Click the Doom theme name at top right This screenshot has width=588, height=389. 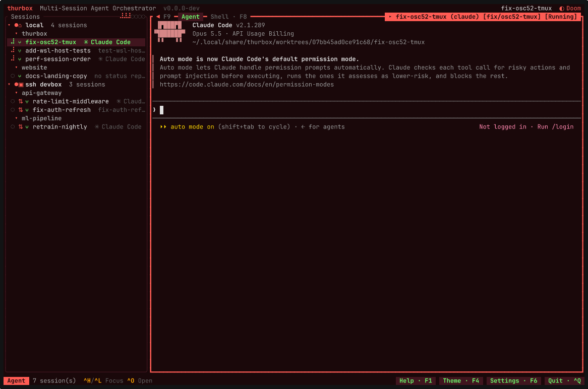pos(573,8)
